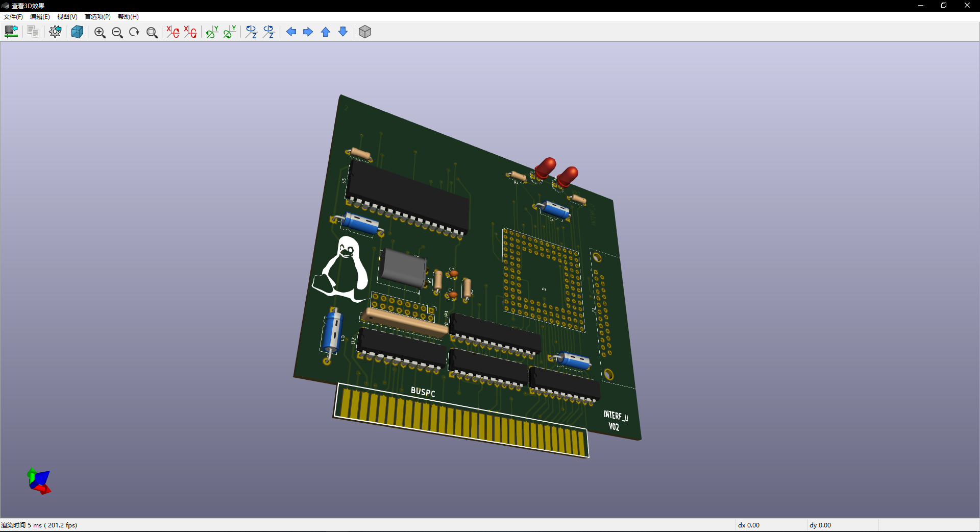Fit the board to the screen

click(152, 32)
